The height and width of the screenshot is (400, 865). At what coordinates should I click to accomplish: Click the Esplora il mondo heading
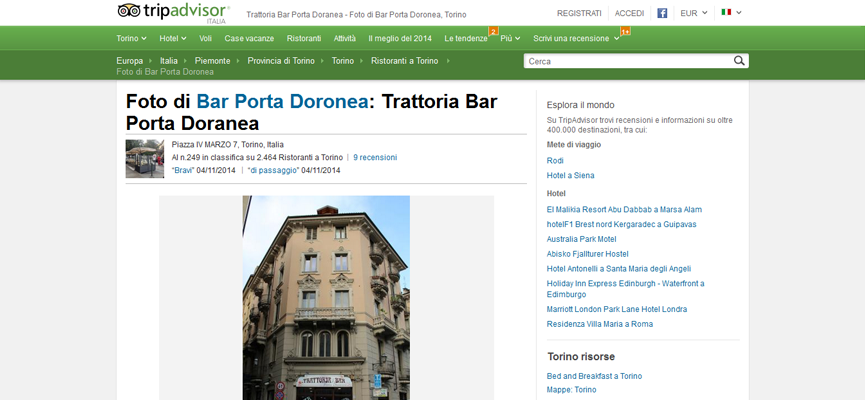click(580, 105)
